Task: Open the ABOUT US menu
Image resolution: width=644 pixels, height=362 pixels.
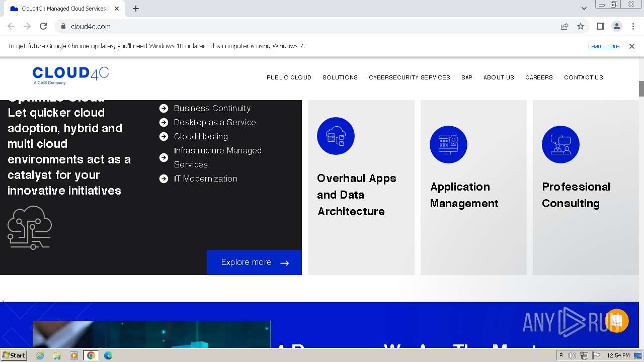Action: pyautogui.click(x=499, y=77)
